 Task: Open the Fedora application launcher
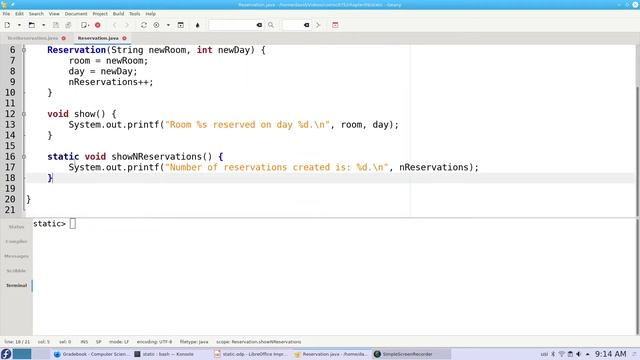click(x=6, y=354)
